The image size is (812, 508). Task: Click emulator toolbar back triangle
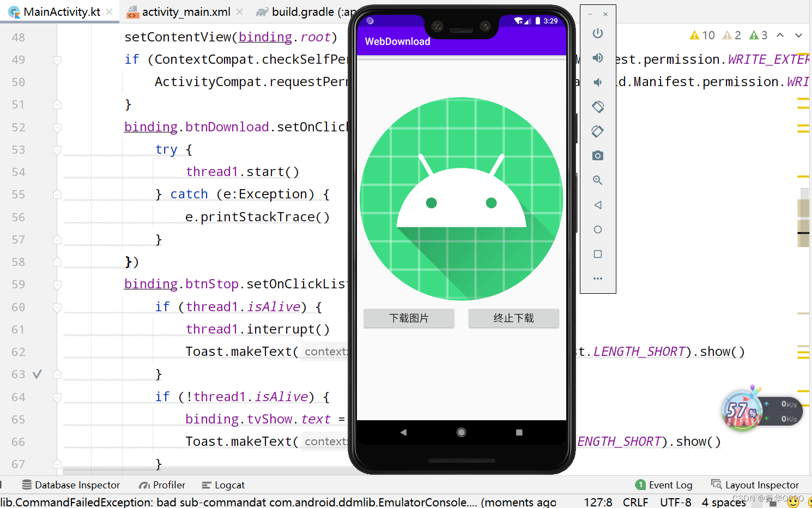click(598, 205)
